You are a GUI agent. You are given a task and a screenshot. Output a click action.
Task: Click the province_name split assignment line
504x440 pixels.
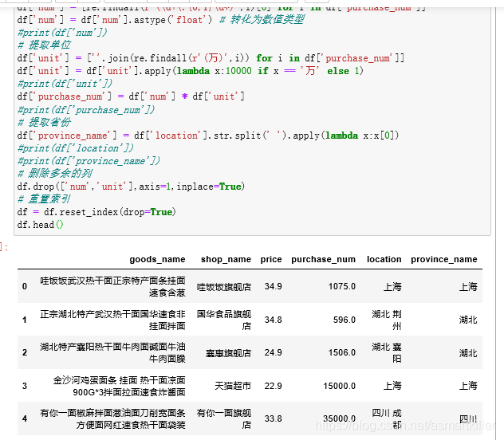[208, 136]
